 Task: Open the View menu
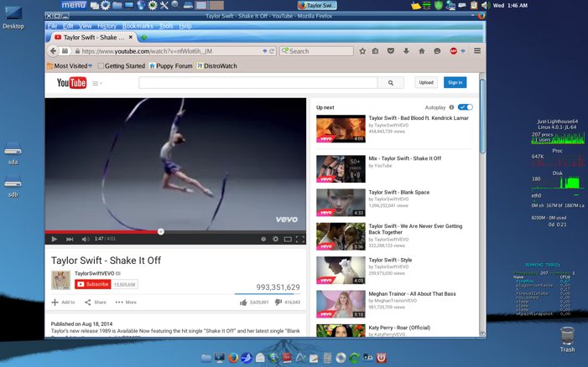coord(85,26)
